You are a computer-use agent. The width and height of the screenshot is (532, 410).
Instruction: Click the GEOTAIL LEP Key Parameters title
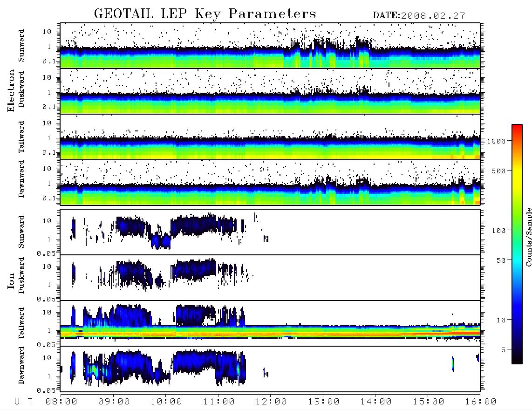205,14
